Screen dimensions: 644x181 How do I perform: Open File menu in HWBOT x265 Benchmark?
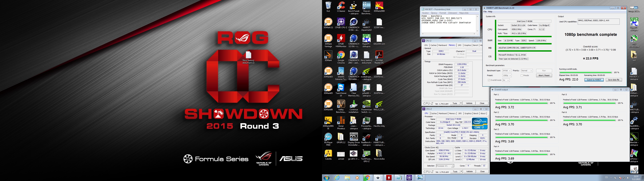point(485,12)
